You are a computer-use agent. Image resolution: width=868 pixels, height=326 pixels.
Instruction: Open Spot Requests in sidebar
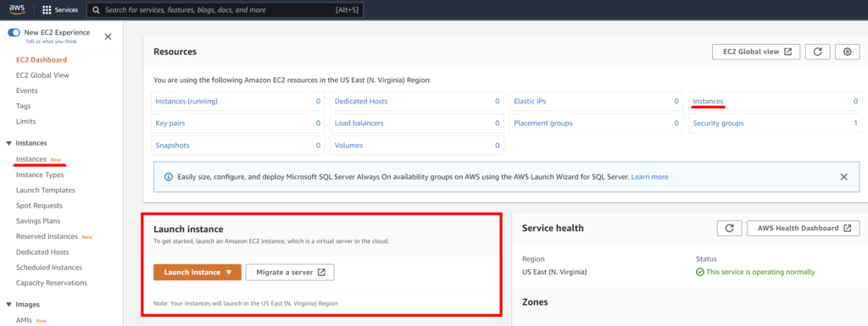(39, 206)
